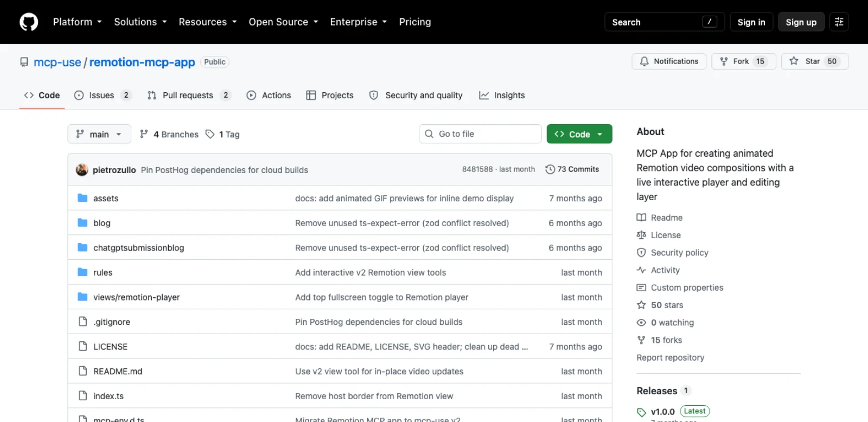Switch to the Issues tab
Screen dimensions: 868x422
pyautogui.click(x=103, y=95)
